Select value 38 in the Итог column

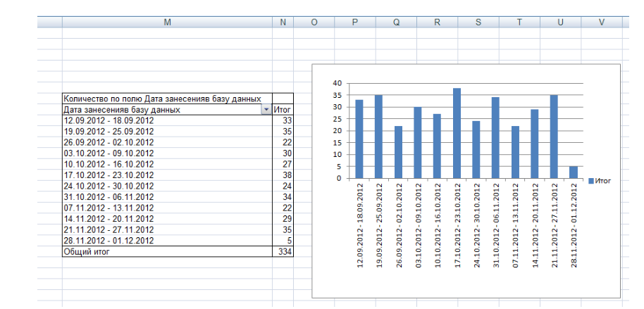click(283, 175)
